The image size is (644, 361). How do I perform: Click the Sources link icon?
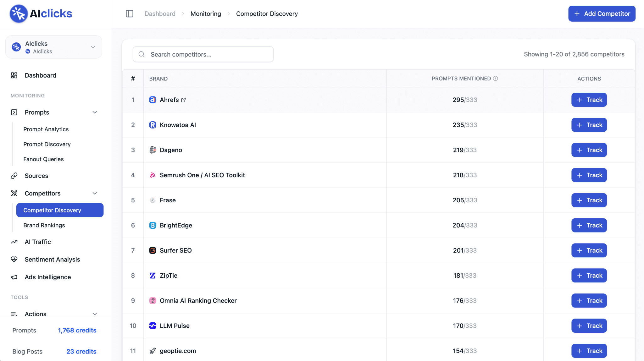pos(14,176)
